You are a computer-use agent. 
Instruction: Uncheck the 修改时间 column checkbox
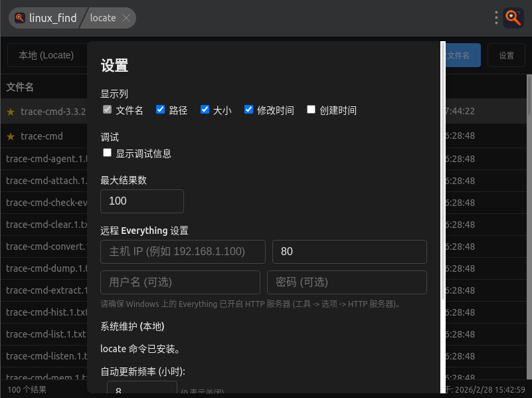(x=248, y=109)
